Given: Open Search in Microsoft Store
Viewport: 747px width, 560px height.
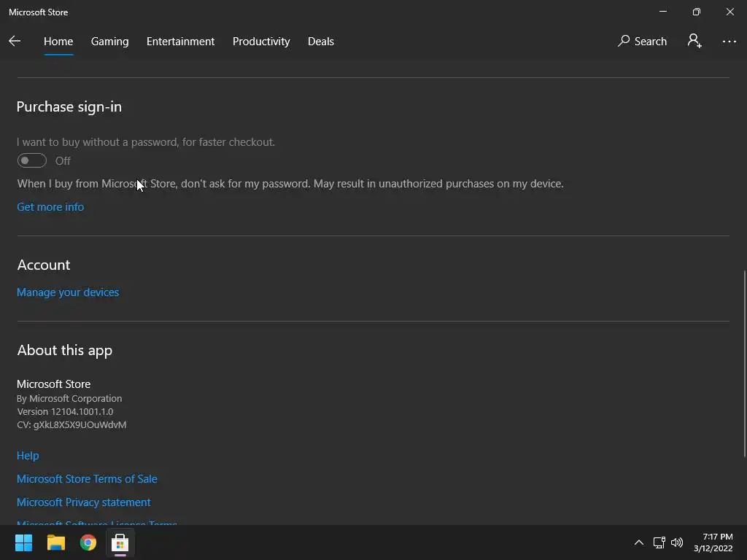Looking at the screenshot, I should [x=642, y=42].
